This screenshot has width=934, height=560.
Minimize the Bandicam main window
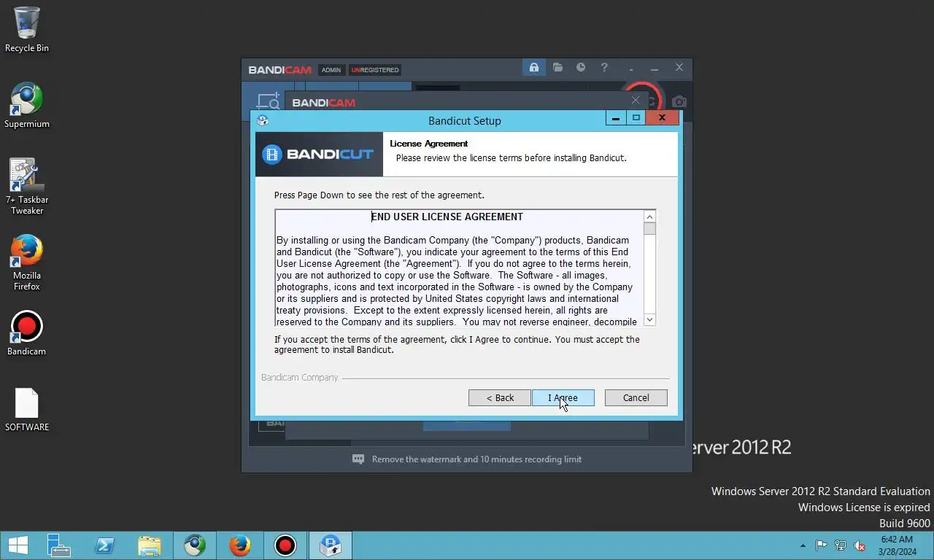point(655,68)
